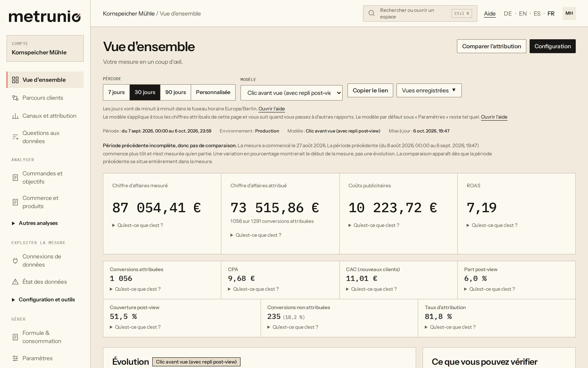The width and height of the screenshot is (588, 368).
Task: Click the État des données warning icon
Action: coord(15,282)
